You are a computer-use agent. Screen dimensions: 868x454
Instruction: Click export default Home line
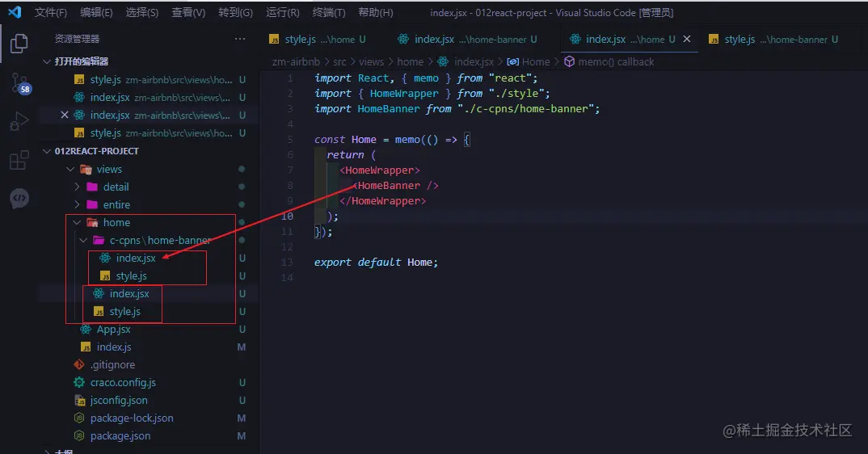(x=376, y=262)
